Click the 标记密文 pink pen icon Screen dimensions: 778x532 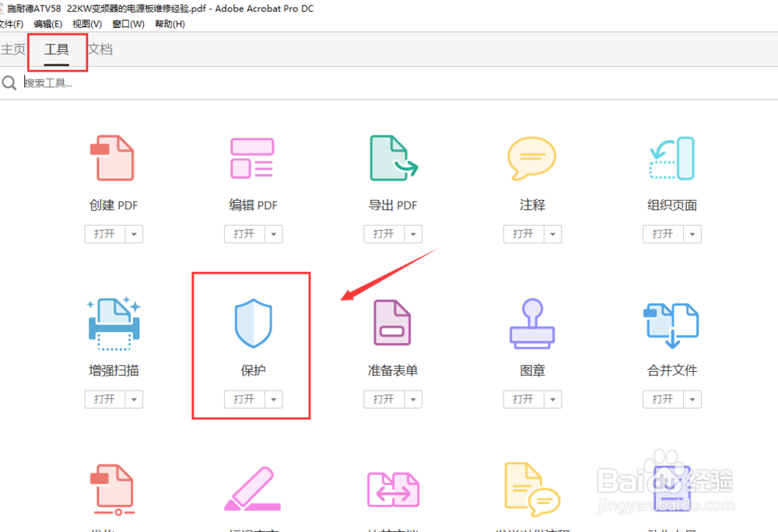(253, 488)
